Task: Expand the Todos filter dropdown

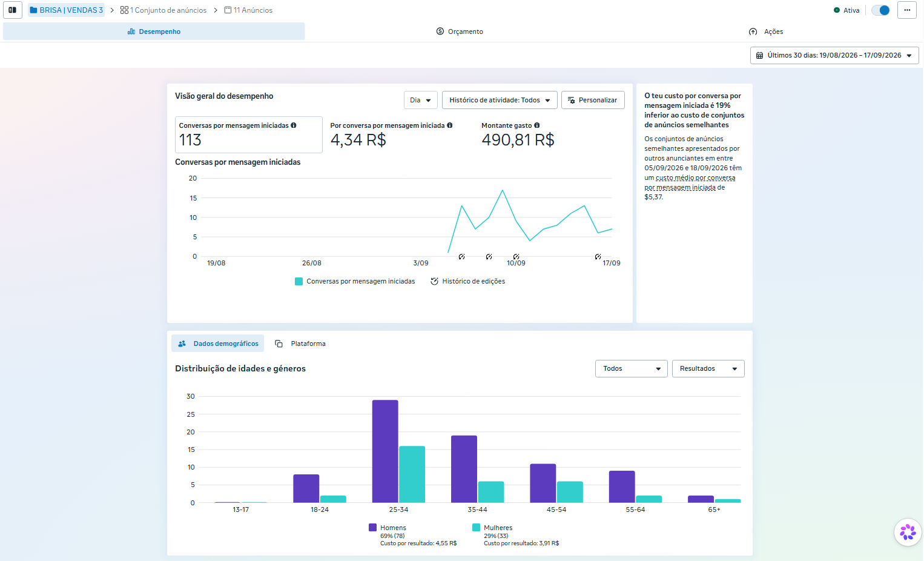Action: coord(632,368)
